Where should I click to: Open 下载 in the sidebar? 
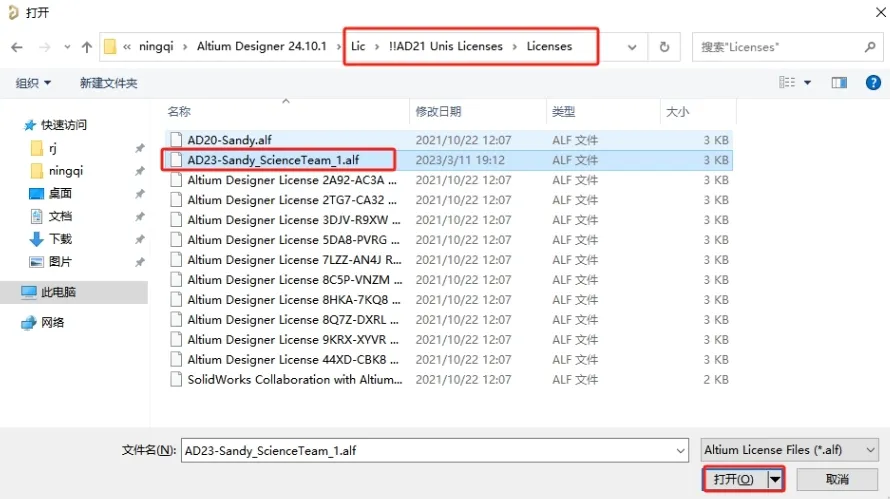[60, 239]
